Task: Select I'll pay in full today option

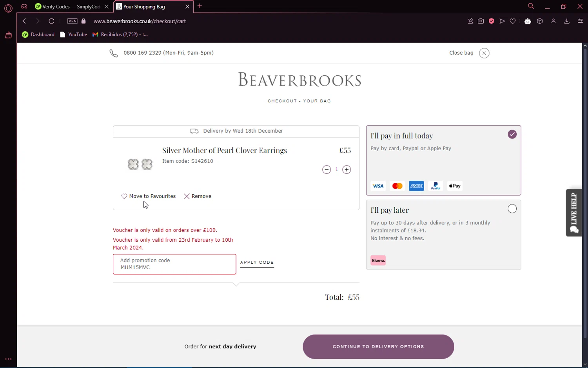Action: coord(443,160)
